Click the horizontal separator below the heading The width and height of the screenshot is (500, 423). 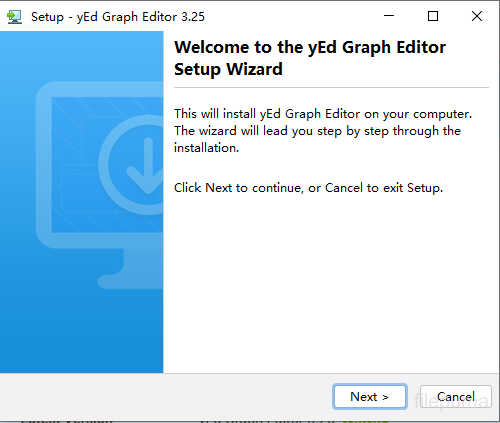[331, 88]
